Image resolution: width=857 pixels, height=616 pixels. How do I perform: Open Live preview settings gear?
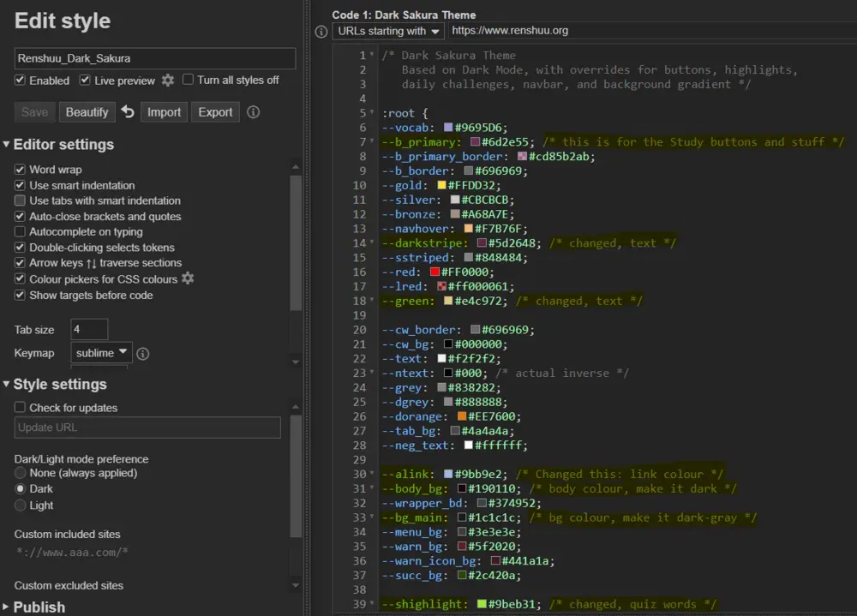[x=168, y=80]
